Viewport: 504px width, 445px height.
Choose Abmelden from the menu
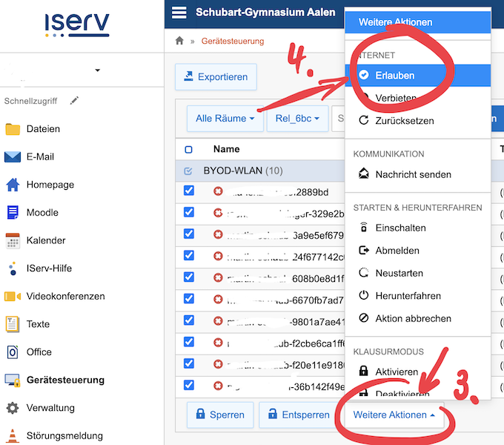[417, 250]
